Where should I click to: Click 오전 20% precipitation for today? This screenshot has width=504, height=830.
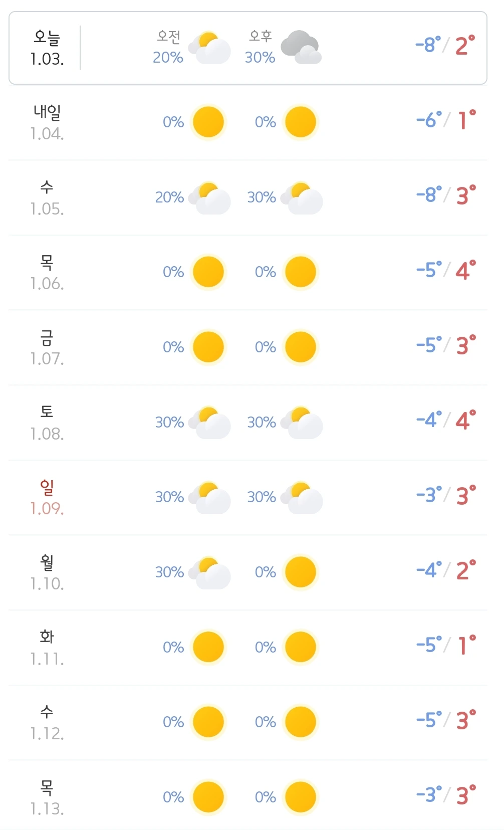(x=168, y=47)
